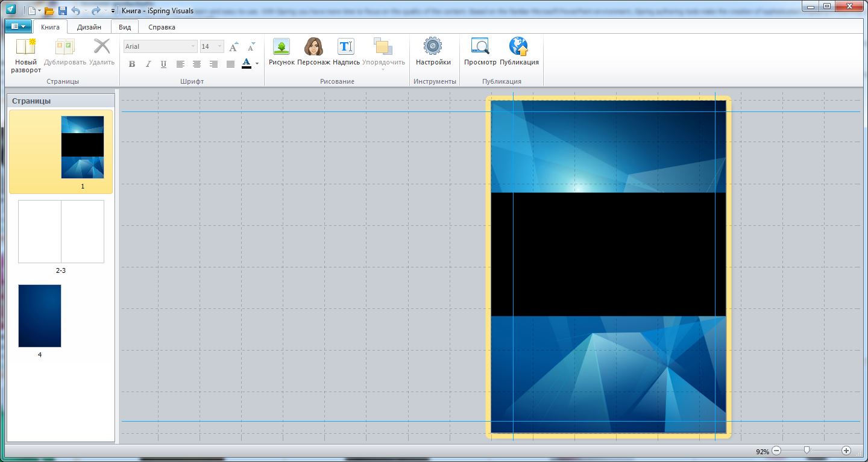Screen dimensions: 868x462
Task: Save the book with floppy icon
Action: (x=62, y=11)
